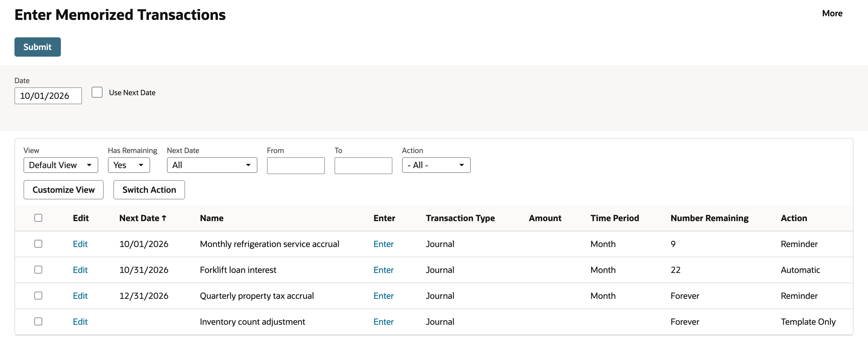868x338 pixels.
Task: Expand the Next Date filter dropdown
Action: click(212, 165)
